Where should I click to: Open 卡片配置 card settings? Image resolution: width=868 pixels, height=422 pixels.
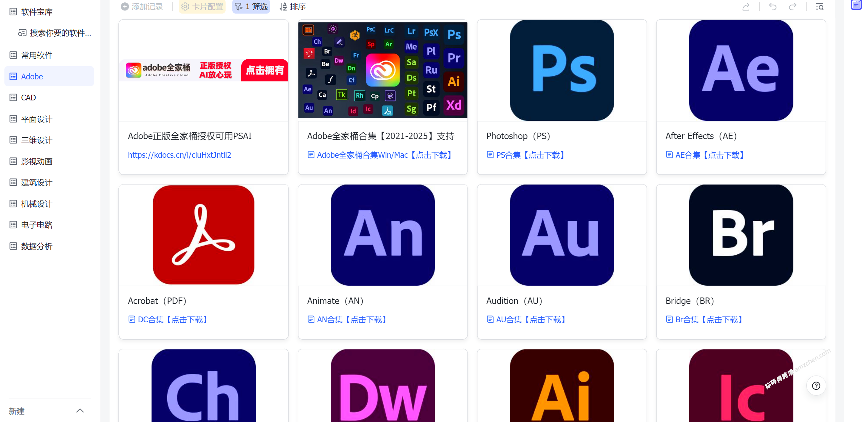tap(202, 6)
